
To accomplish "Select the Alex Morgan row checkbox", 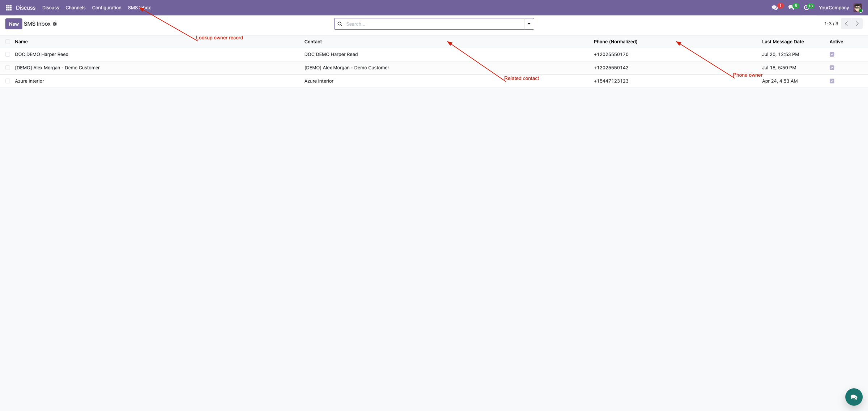I will coord(8,68).
